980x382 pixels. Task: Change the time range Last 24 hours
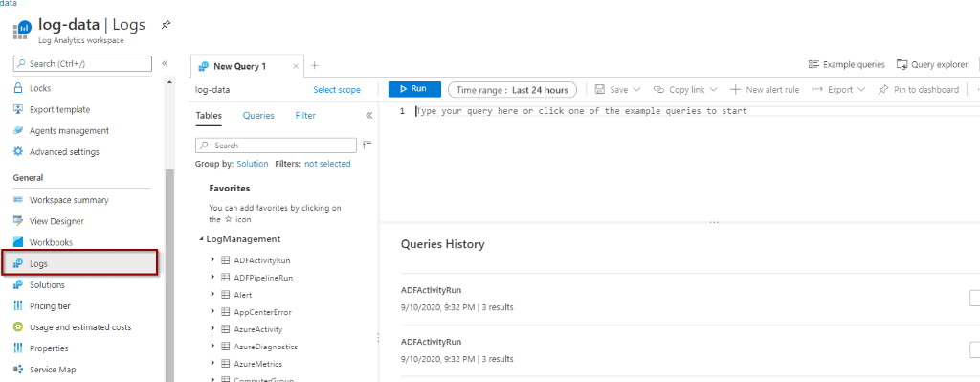tap(513, 90)
